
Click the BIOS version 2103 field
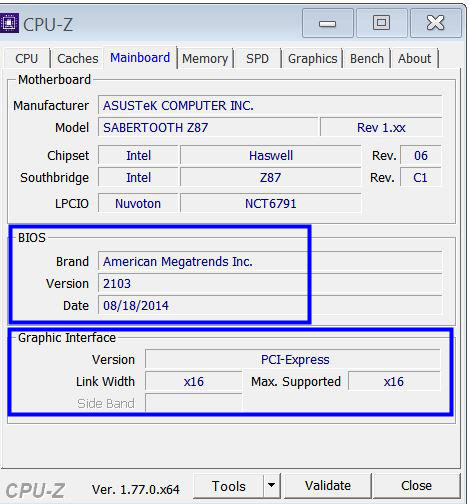click(x=270, y=283)
